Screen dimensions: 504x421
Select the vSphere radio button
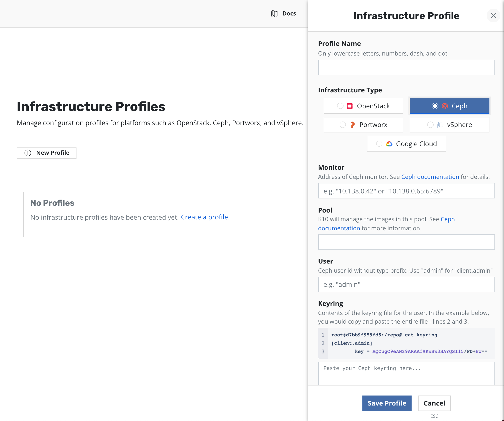point(430,125)
